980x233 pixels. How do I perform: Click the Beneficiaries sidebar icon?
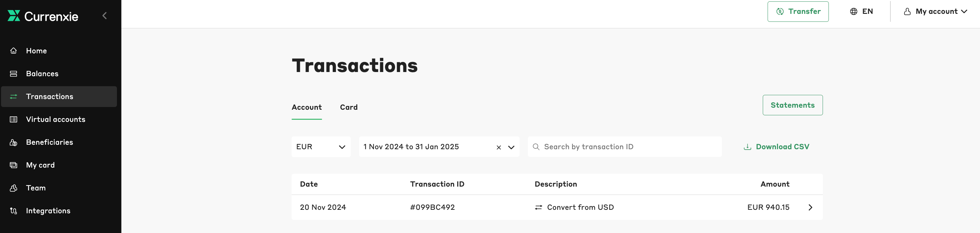pos(14,142)
